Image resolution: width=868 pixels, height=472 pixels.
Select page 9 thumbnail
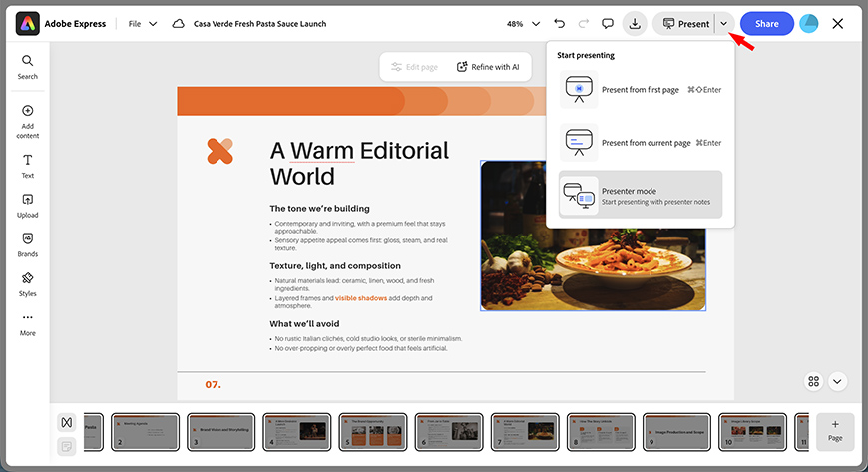tap(676, 431)
